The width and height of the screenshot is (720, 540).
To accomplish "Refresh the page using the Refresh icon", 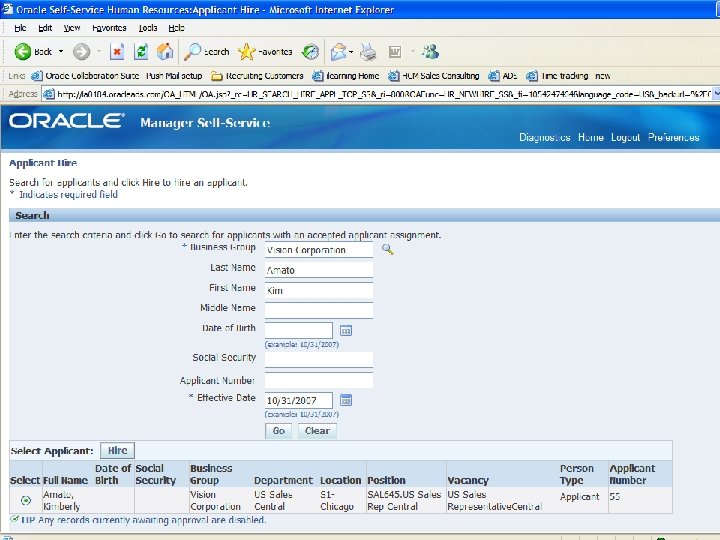I will coord(141,52).
